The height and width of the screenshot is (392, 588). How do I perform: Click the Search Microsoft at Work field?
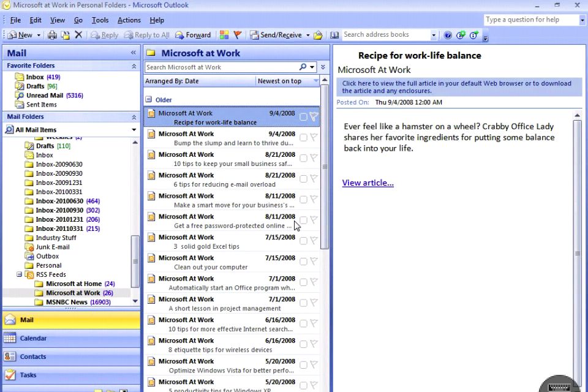tap(222, 67)
